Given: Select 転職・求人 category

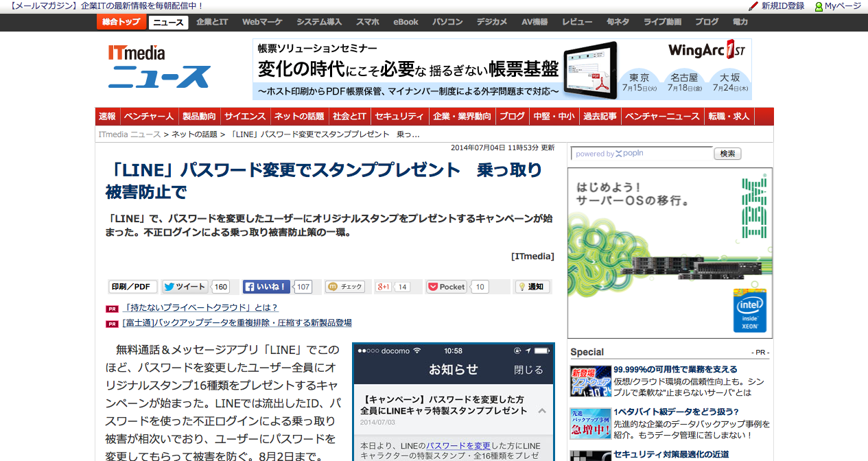Looking at the screenshot, I should (x=729, y=117).
